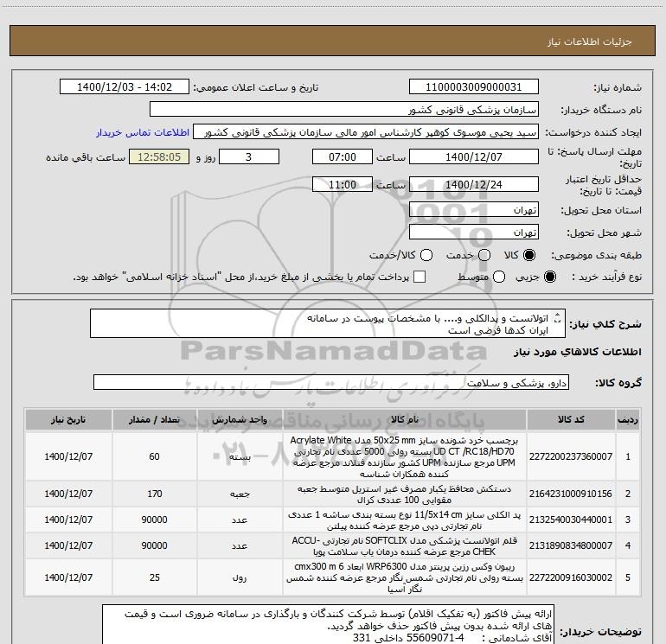Click item code 2272200916030002
666x644 pixels.
click(x=571, y=577)
